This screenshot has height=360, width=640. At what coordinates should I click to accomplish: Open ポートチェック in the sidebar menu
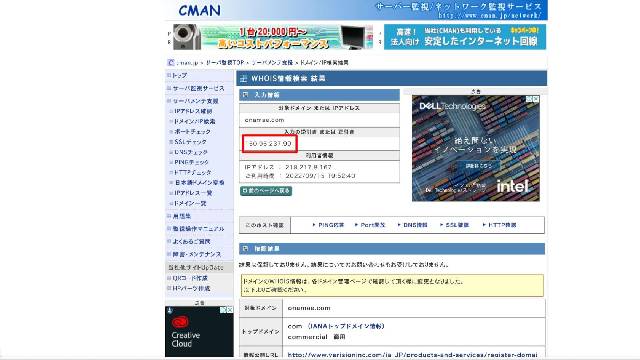pos(192,131)
